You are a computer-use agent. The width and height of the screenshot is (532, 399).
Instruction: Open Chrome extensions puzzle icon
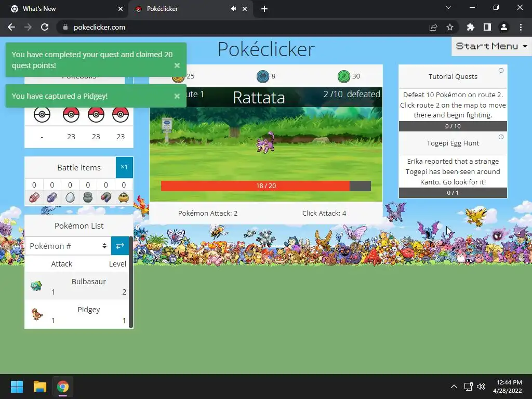(471, 27)
